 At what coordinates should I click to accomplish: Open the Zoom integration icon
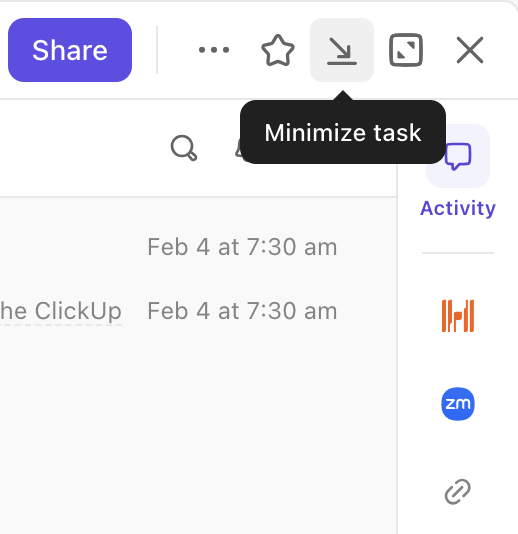458,404
